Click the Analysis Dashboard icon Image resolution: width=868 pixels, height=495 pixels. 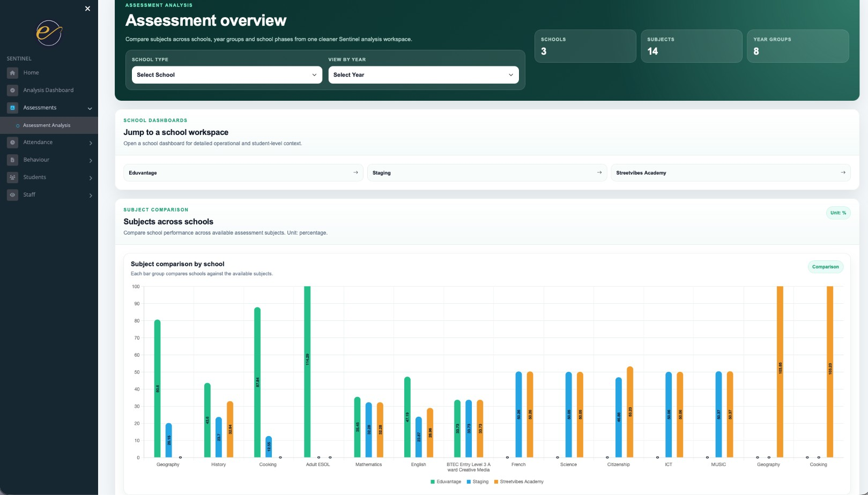(13, 90)
